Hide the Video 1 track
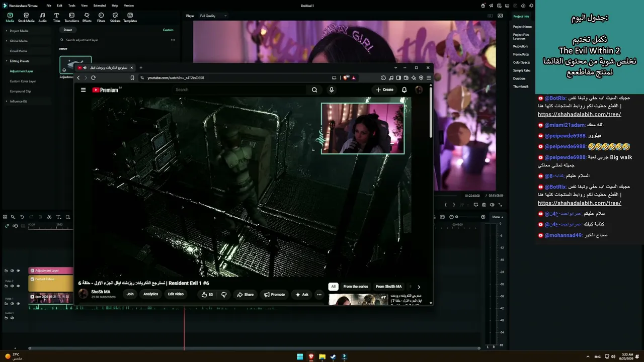This screenshot has height=362, width=644. (x=18, y=304)
